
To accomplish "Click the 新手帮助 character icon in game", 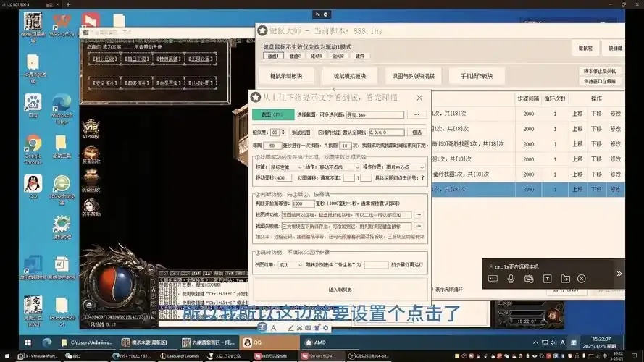I will pyautogui.click(x=91, y=207).
